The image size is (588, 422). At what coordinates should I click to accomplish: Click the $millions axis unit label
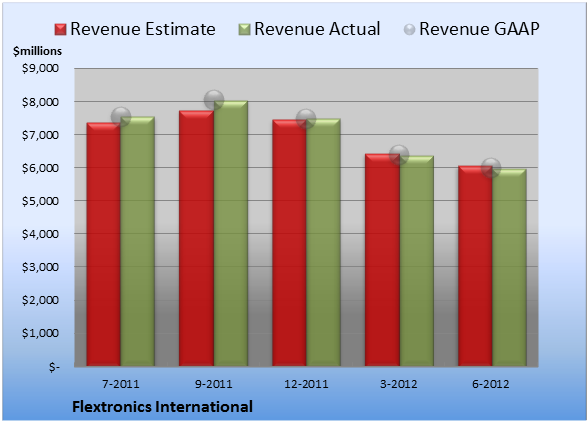tap(38, 51)
